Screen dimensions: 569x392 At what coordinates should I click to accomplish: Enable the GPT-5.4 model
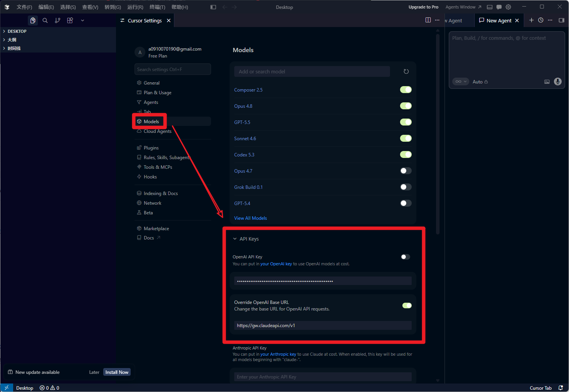406,203
